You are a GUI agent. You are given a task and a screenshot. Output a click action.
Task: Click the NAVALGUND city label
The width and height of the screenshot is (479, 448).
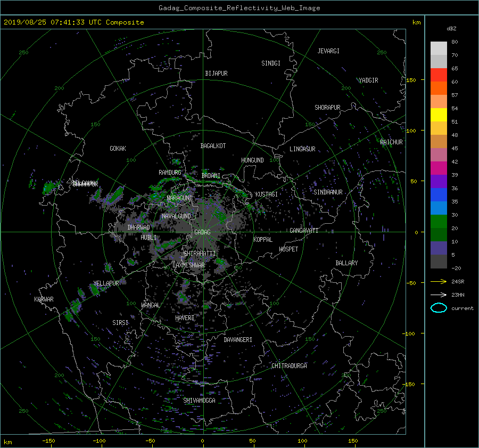[176, 216]
